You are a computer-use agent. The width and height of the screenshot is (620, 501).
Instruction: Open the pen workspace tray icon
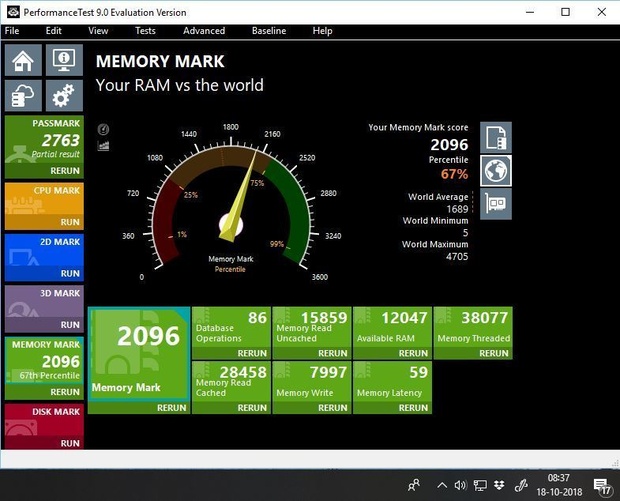coord(521,485)
